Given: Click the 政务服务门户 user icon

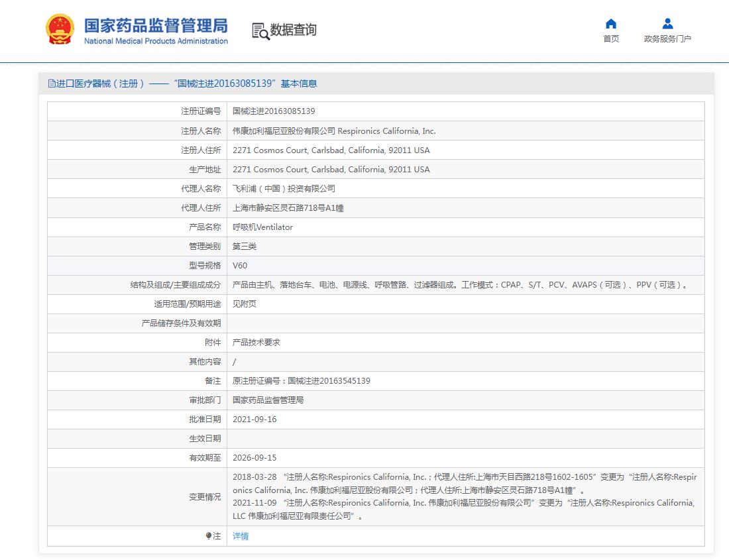Looking at the screenshot, I should click(667, 24).
